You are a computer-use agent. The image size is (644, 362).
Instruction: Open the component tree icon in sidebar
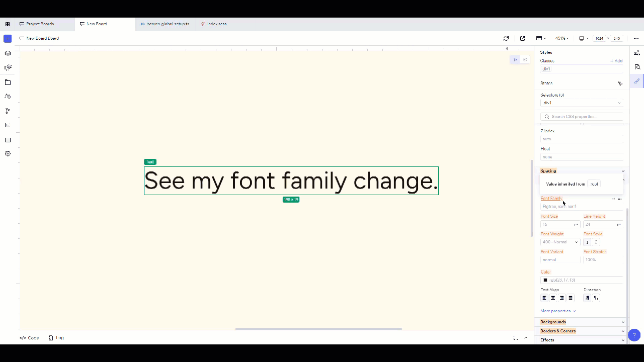point(8,67)
